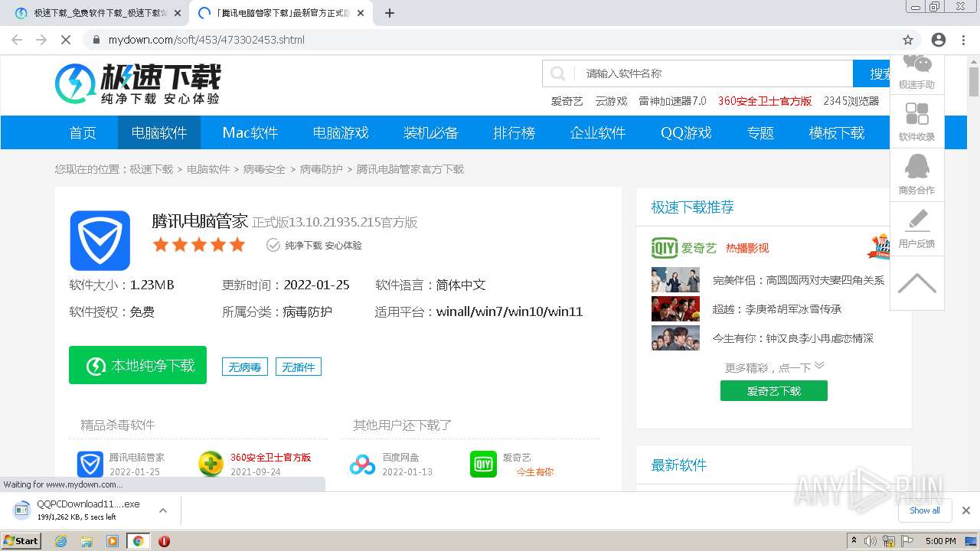Click QQPCDownload exe file icon in download bar
Viewport: 980px width, 551px height.
[x=22, y=510]
